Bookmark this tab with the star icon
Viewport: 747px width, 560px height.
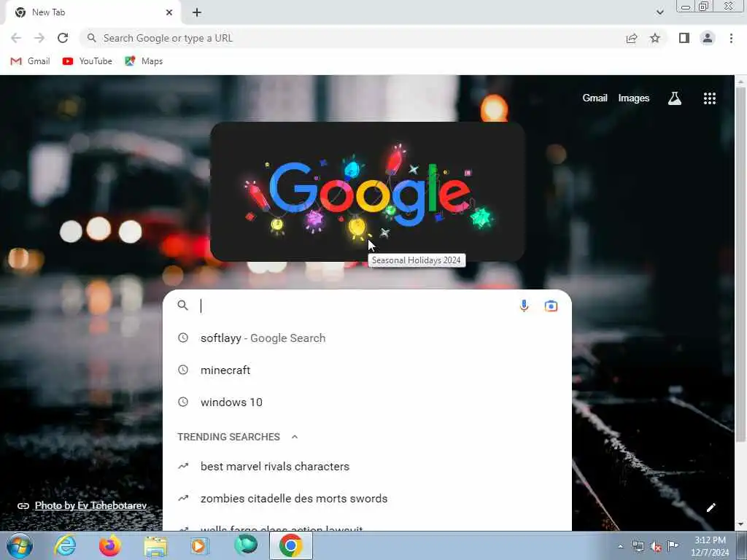tap(655, 38)
